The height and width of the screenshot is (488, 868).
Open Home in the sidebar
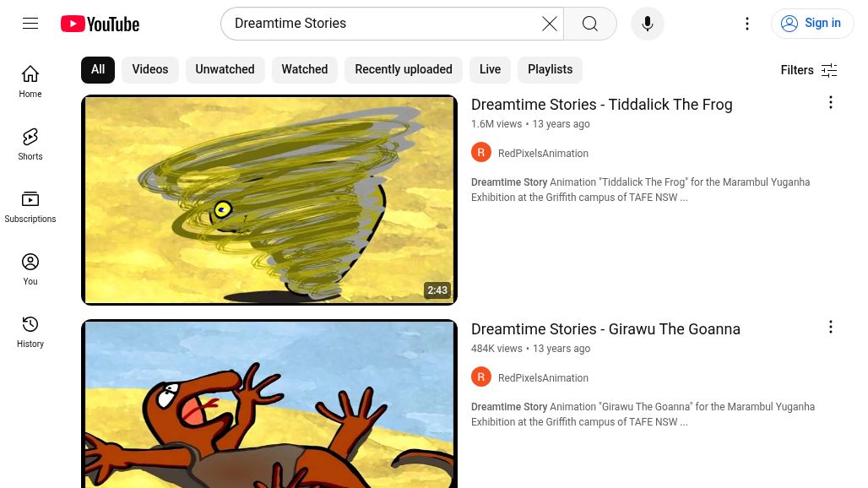(30, 81)
